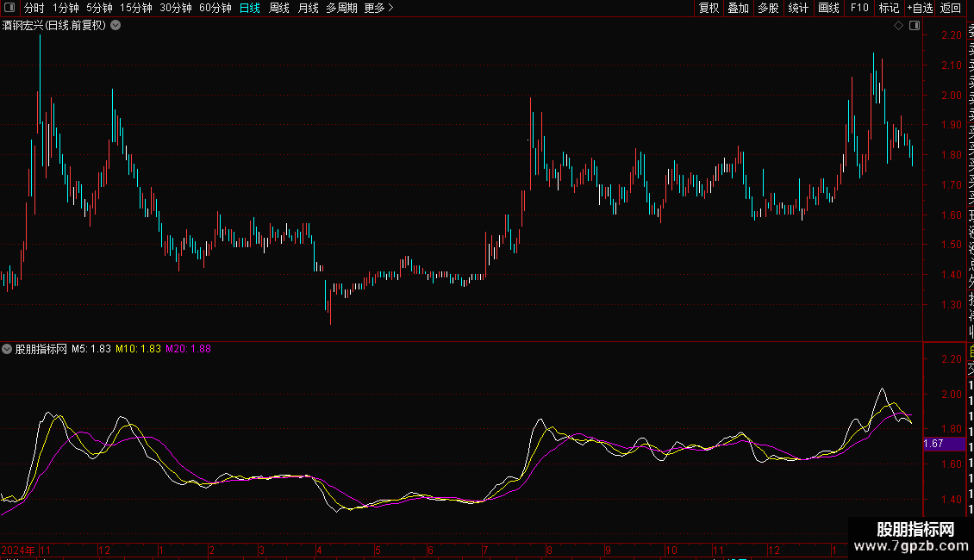The height and width of the screenshot is (560, 974).
Task: Activate the 画线 drawing tool
Action: (x=828, y=8)
